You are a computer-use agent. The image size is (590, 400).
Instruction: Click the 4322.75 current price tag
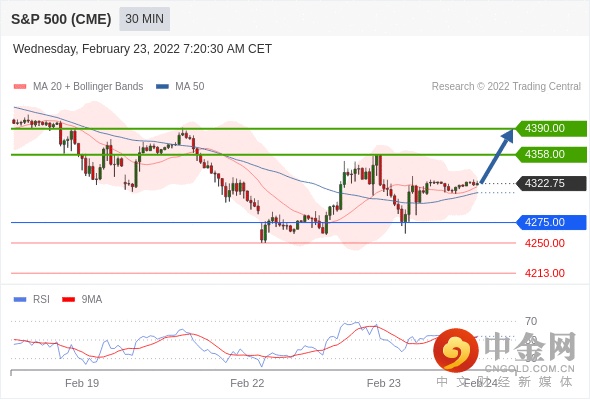[x=551, y=183]
